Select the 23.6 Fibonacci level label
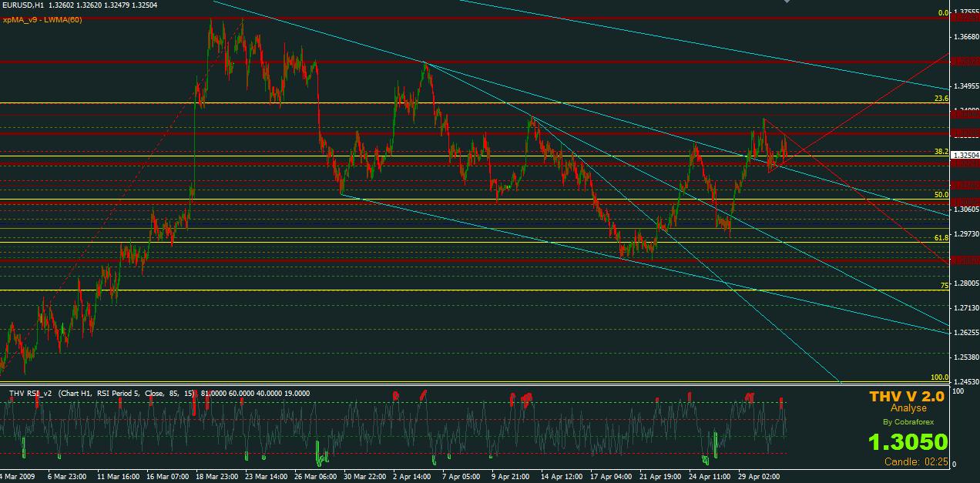This screenshot has width=980, height=483. (x=941, y=99)
